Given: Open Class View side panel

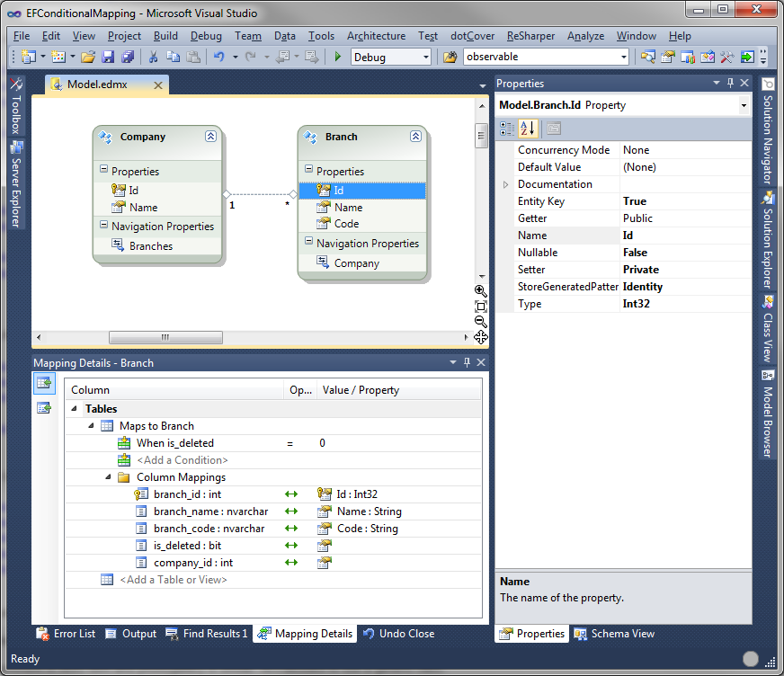Looking at the screenshot, I should 768,329.
